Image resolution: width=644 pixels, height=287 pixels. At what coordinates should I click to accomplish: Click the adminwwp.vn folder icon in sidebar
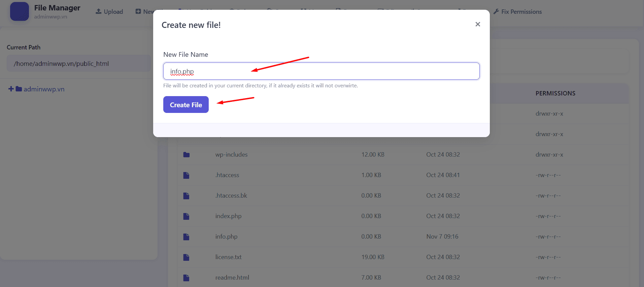click(19, 89)
